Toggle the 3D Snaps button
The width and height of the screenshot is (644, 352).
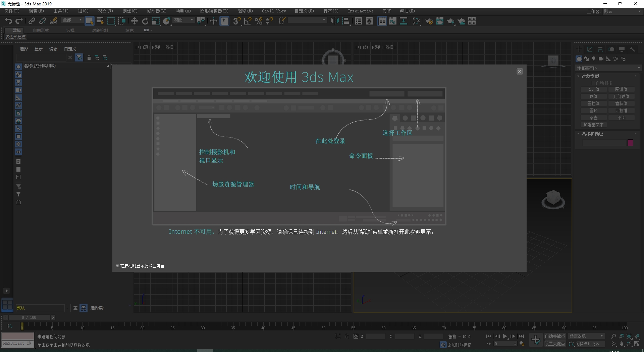(x=237, y=21)
